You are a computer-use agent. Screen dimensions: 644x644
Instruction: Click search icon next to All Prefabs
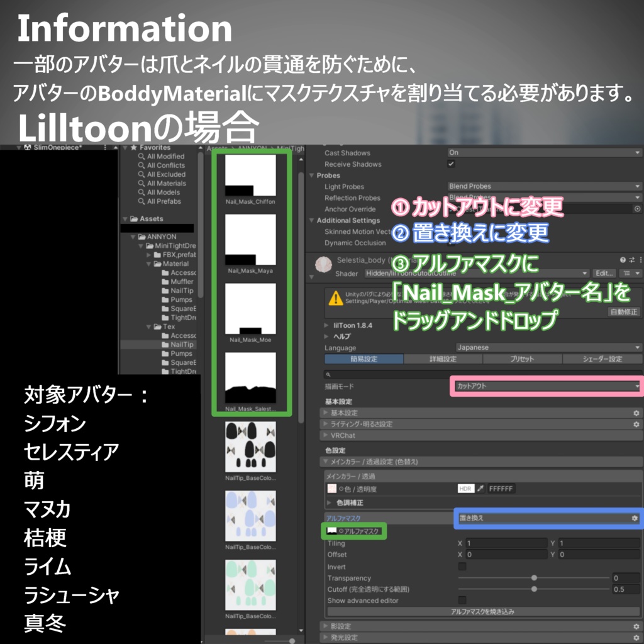pos(142,201)
